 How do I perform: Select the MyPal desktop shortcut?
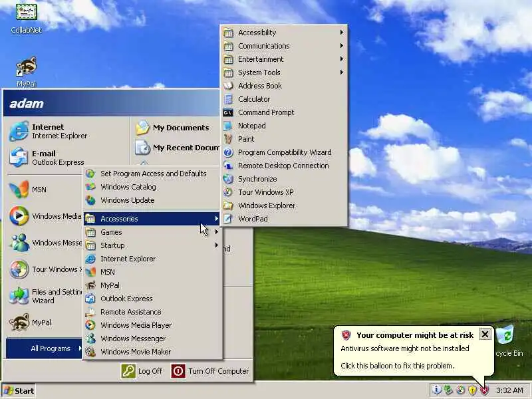click(26, 72)
